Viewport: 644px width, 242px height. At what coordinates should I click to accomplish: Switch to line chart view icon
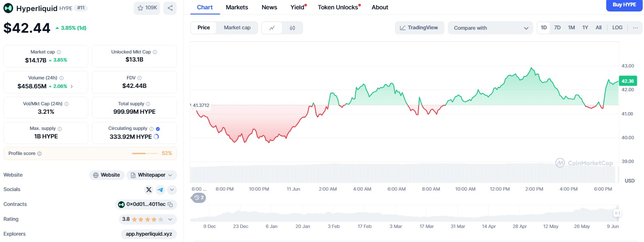point(272,28)
